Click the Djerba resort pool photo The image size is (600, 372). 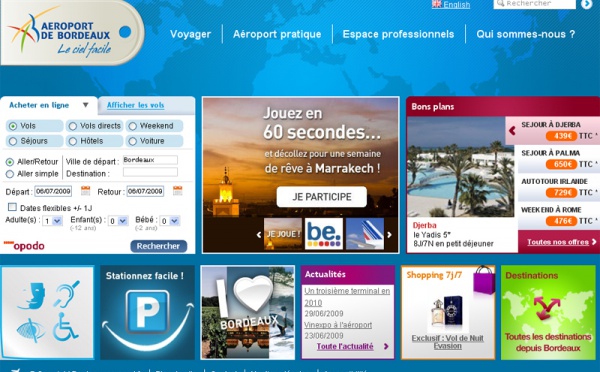click(461, 167)
